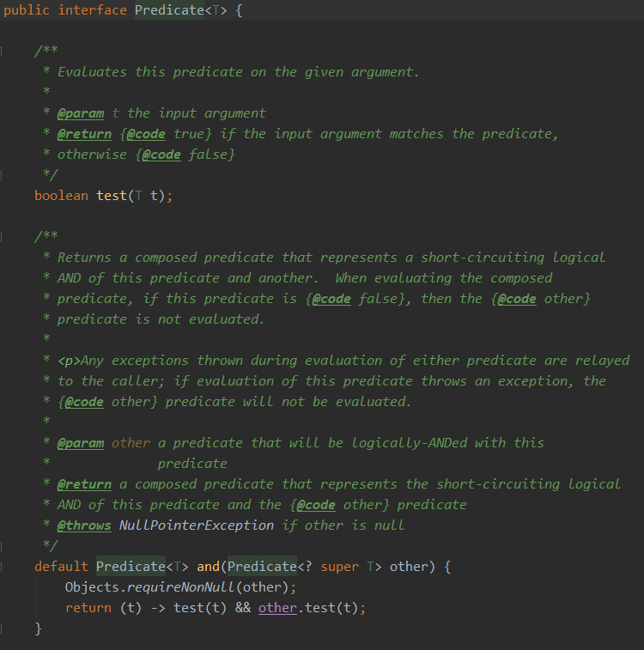Click the word 'caller;' in the Javadoc
Image resolution: width=644 pixels, height=650 pixels.
click(138, 381)
